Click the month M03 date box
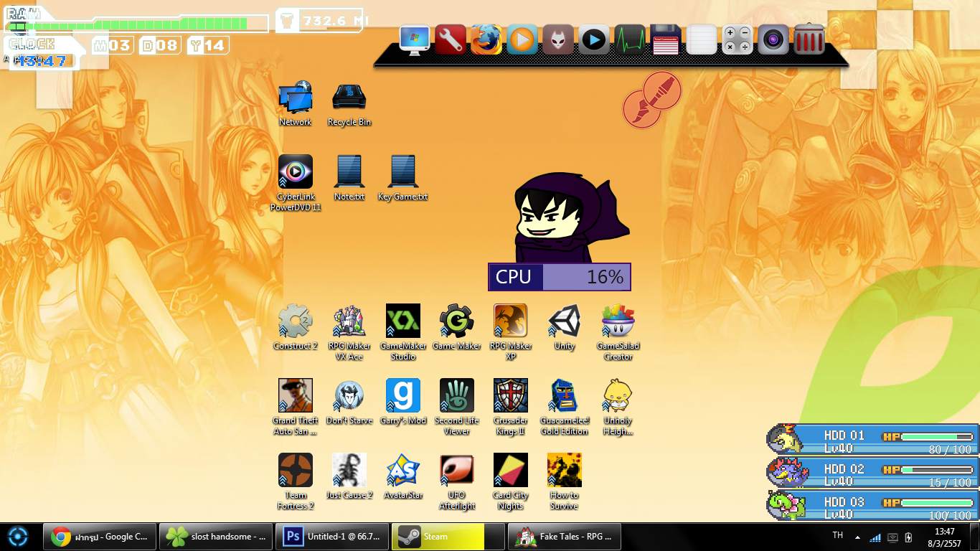The height and width of the screenshot is (551, 980). point(113,46)
